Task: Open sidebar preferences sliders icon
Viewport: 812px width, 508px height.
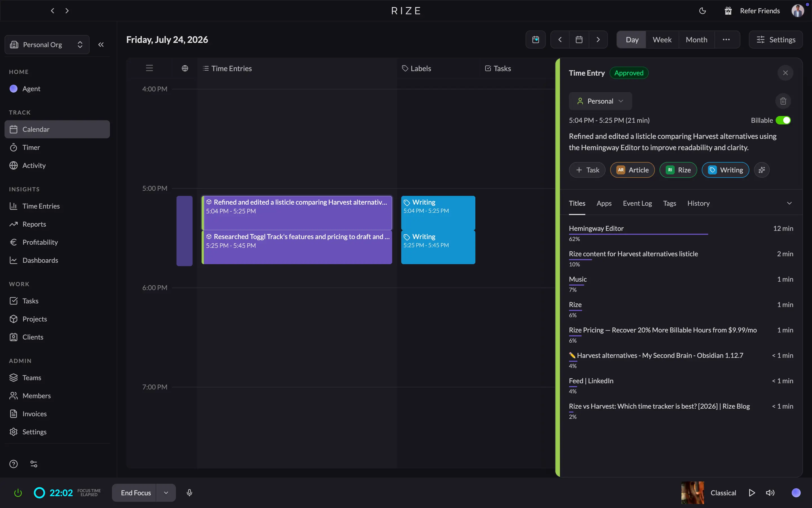Action: pos(34,464)
